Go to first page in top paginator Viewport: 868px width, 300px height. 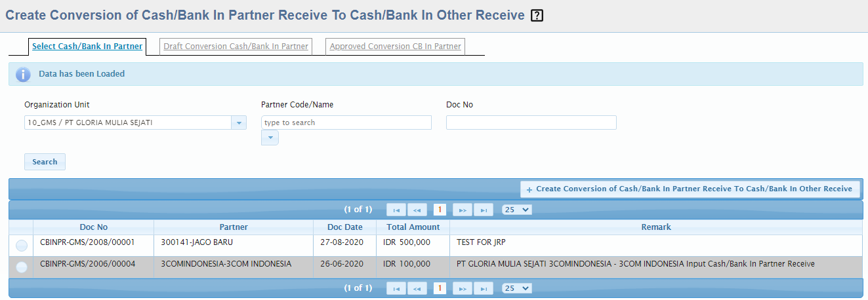396,210
